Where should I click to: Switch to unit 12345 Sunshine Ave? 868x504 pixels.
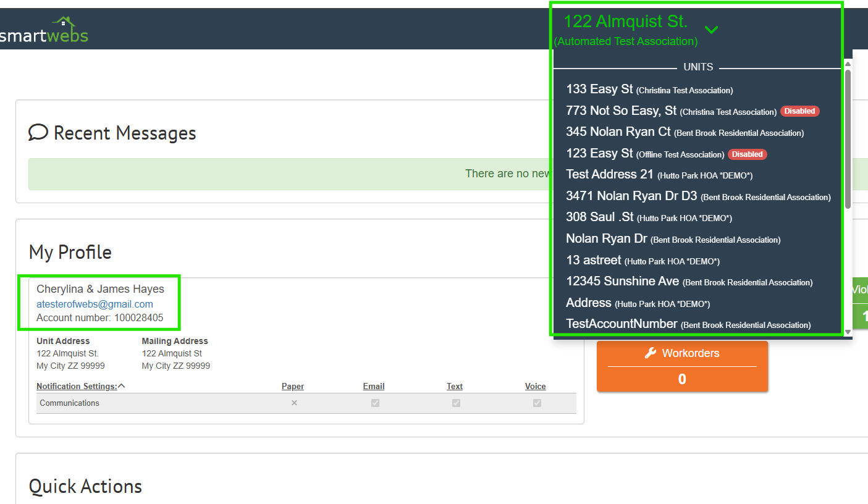[x=622, y=282]
